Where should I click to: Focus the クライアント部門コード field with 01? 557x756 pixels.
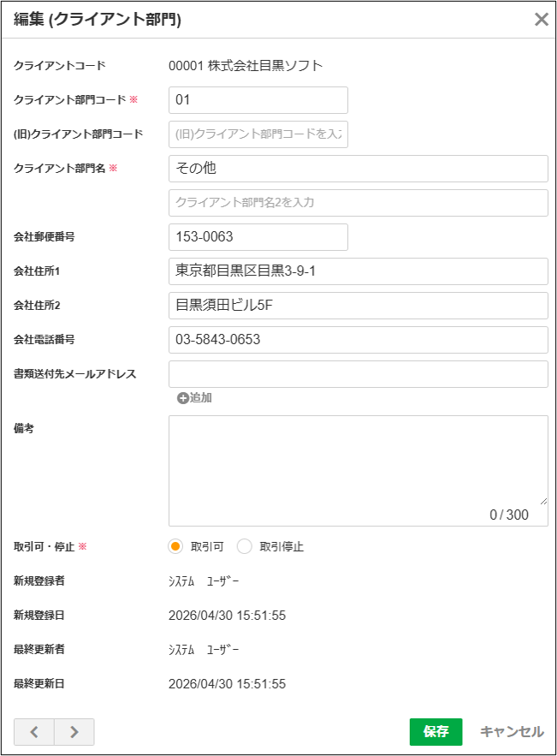click(x=258, y=100)
